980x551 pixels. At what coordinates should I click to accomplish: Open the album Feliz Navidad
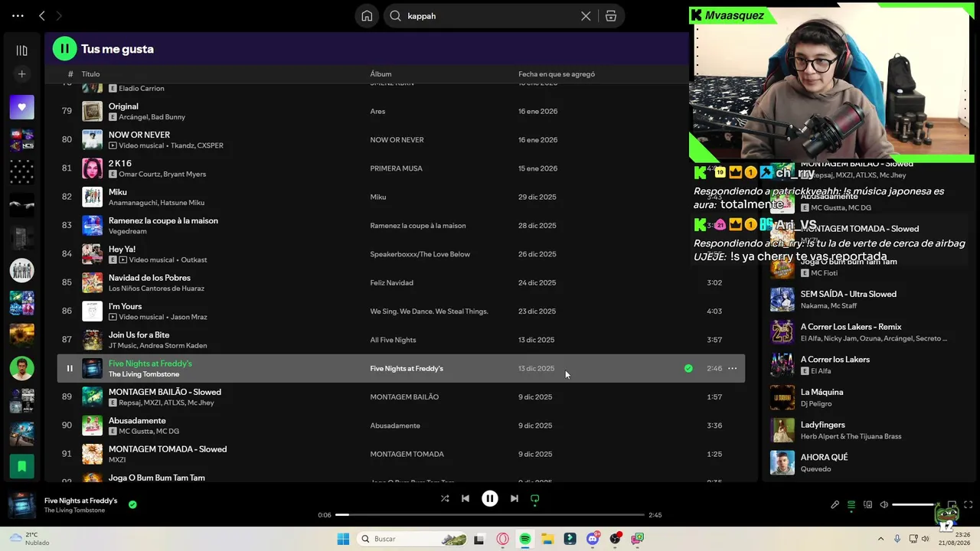tap(391, 282)
